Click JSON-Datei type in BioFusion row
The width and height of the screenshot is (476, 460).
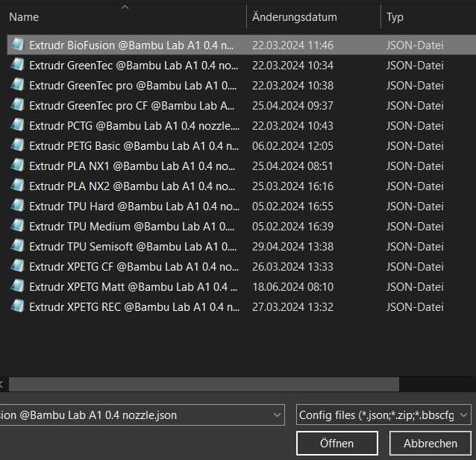click(x=415, y=45)
